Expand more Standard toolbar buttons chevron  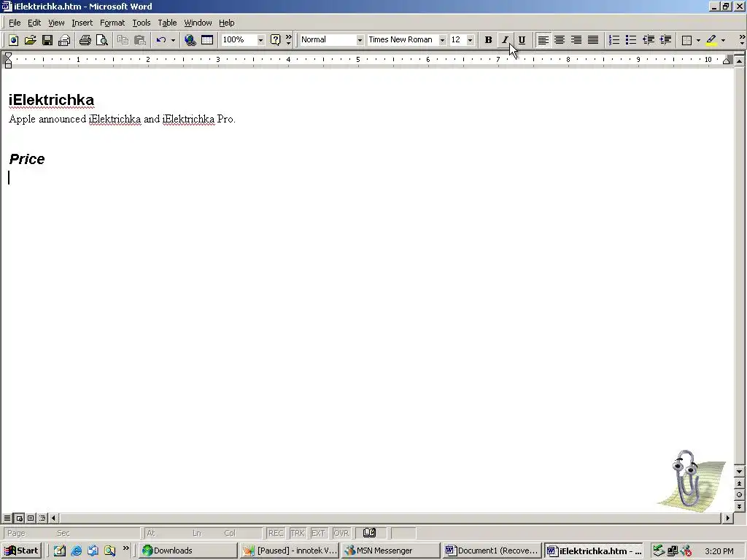288,40
